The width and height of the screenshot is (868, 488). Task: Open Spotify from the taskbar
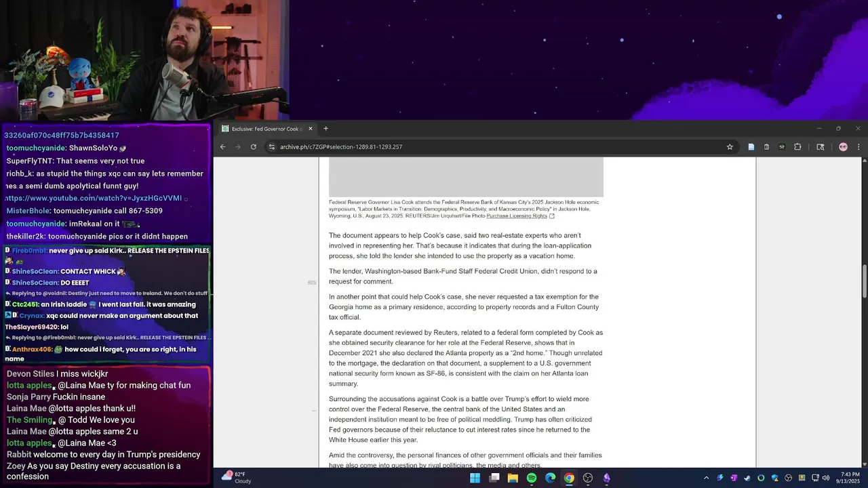click(x=532, y=478)
